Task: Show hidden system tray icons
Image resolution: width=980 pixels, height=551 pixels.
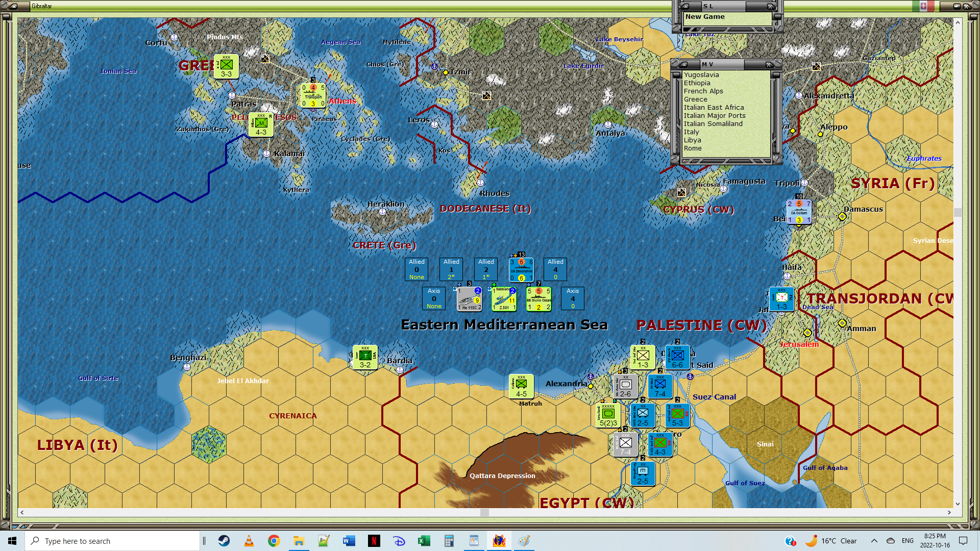Action: (x=874, y=541)
